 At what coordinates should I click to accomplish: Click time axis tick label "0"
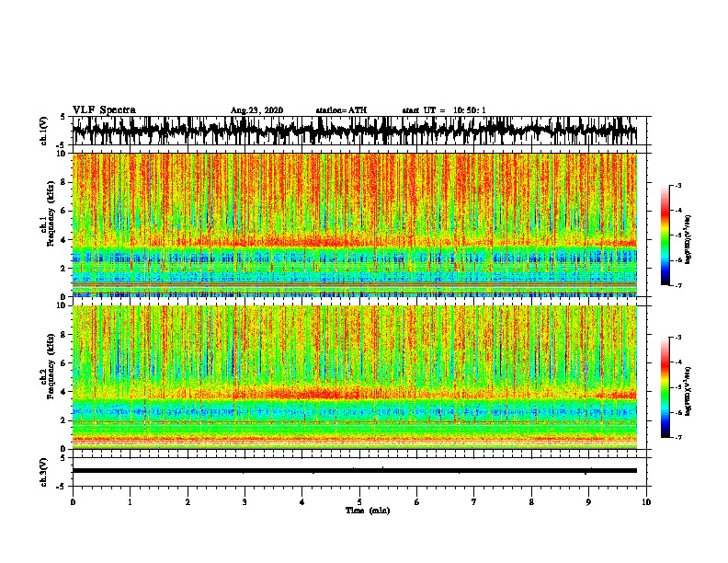(x=73, y=502)
